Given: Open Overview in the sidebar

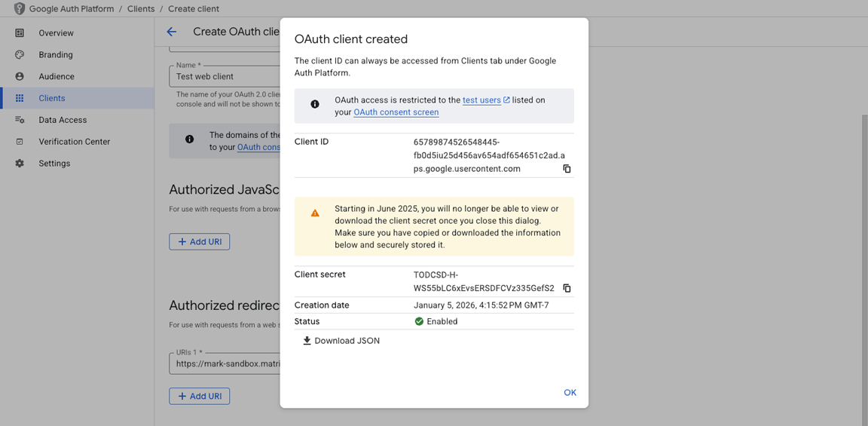Looking at the screenshot, I should tap(77, 33).
